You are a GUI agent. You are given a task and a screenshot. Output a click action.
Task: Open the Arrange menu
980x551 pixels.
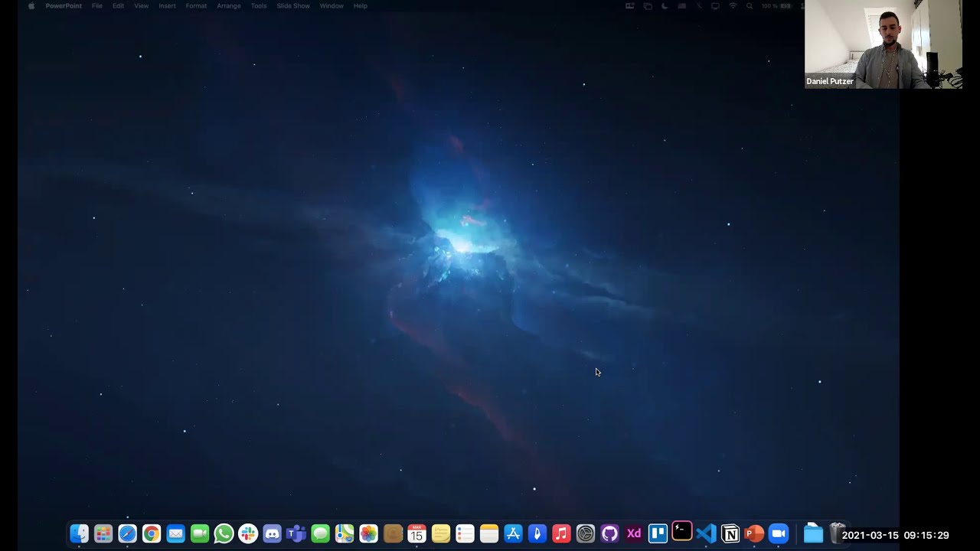pos(229,6)
